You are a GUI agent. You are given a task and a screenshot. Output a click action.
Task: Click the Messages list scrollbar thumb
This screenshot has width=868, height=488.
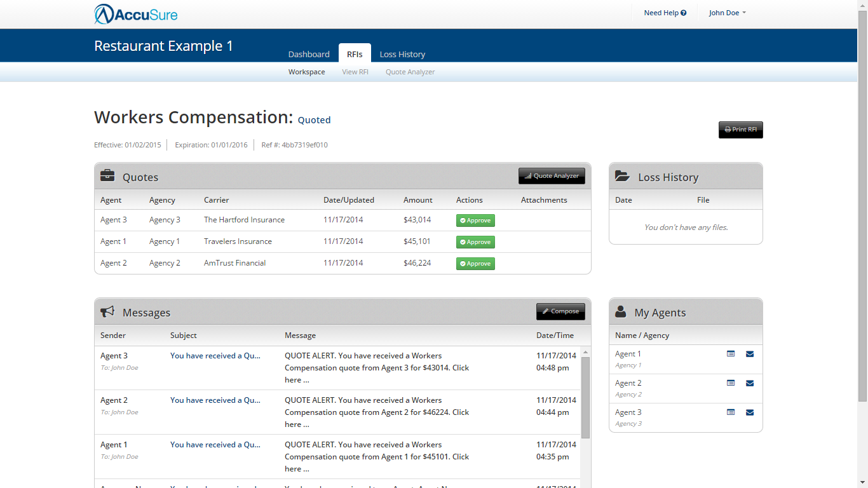[585, 397]
